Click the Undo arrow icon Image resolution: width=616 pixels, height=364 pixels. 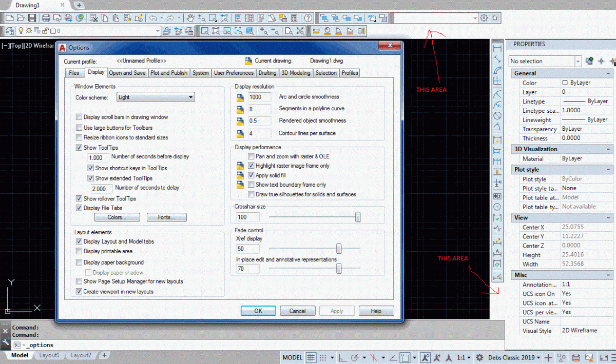[x=153, y=18]
